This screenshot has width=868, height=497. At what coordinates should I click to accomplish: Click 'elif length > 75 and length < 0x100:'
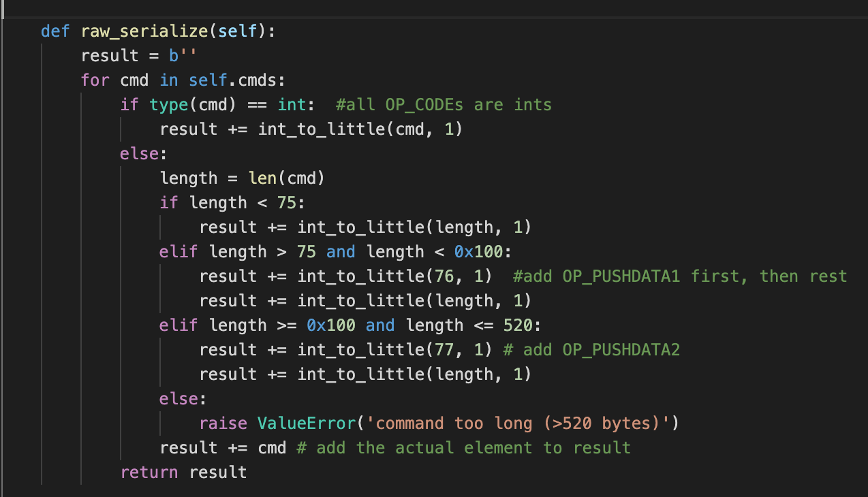336,252
